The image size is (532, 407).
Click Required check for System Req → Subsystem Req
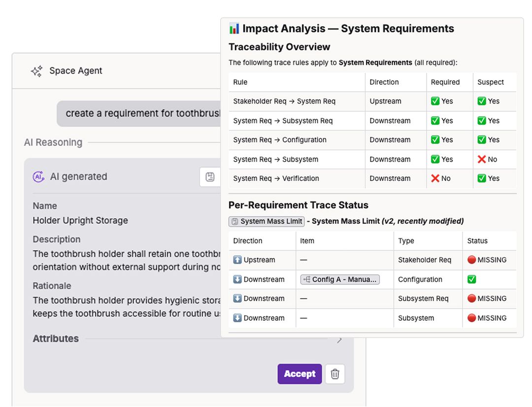(x=435, y=121)
